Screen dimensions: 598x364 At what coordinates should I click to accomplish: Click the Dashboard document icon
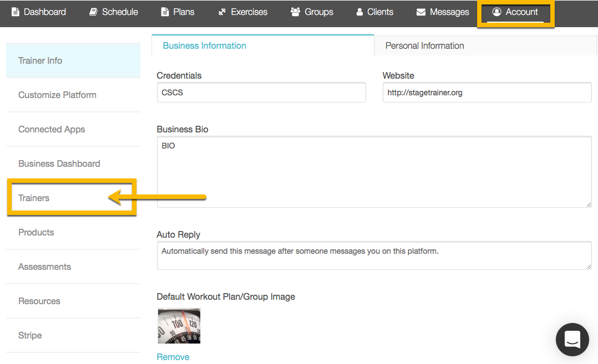click(x=16, y=12)
